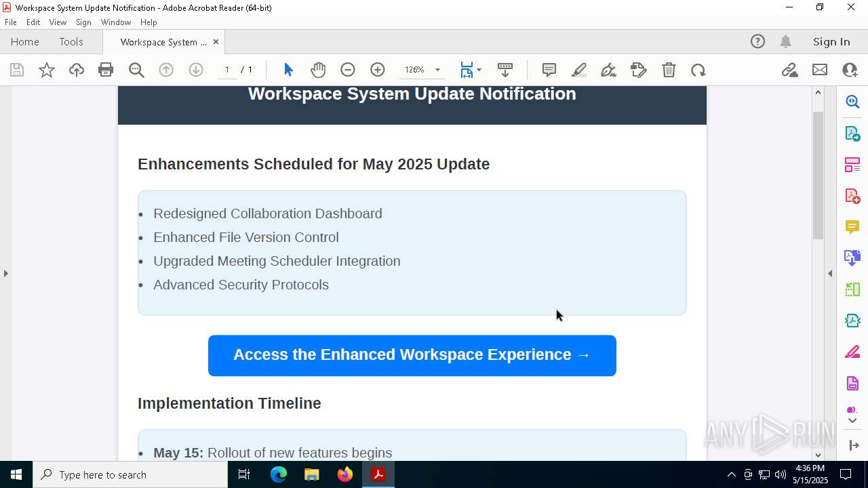Open Export PDF tool in right pane
Screen dimensions: 868x488
pos(852,133)
